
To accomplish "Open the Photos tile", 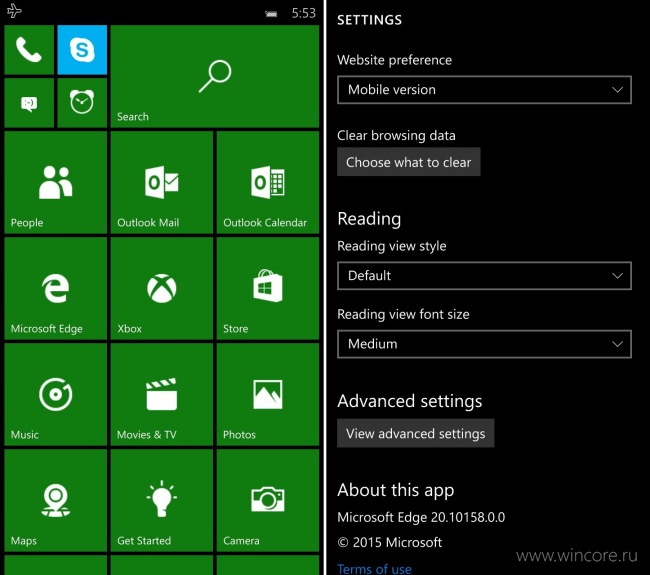I will click(268, 395).
